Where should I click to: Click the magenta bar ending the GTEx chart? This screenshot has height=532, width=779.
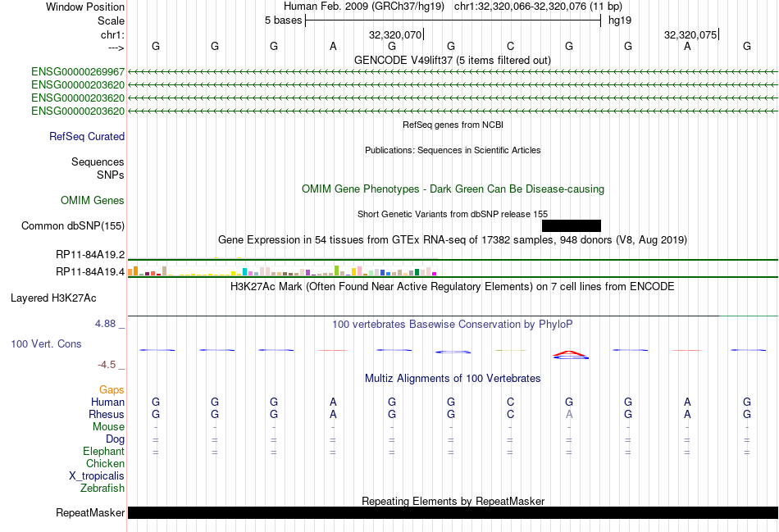435,274
